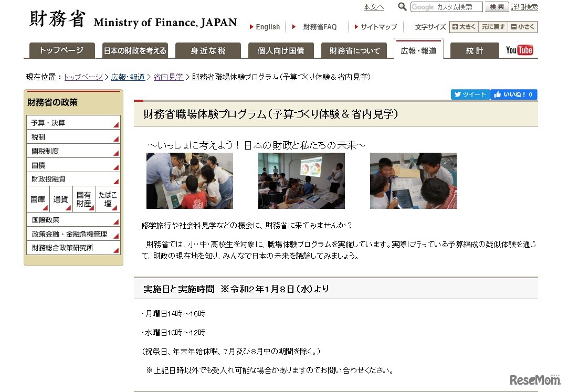Expand the 財政投融資 sidebar section
568x392 pixels.
click(x=73, y=179)
